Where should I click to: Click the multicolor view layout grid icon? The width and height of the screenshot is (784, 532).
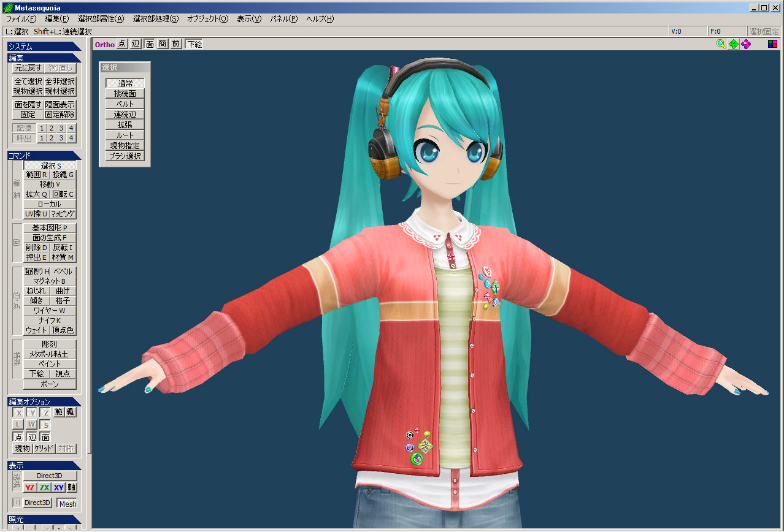(773, 44)
